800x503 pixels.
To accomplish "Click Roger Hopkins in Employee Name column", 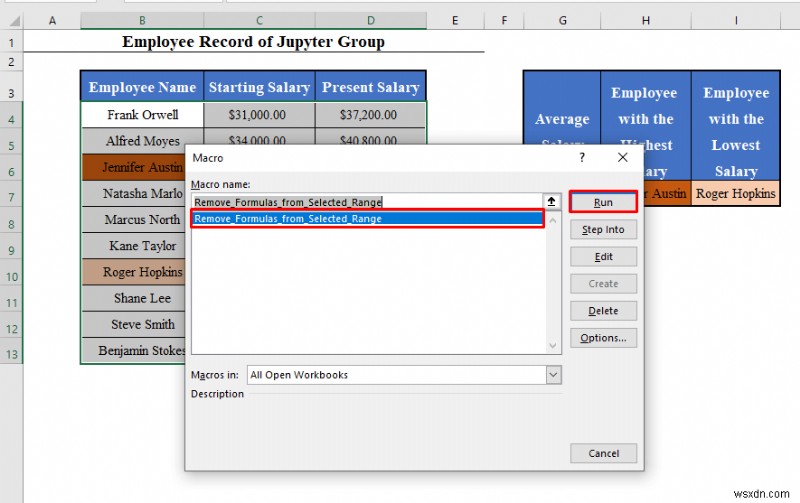I will tap(134, 272).
